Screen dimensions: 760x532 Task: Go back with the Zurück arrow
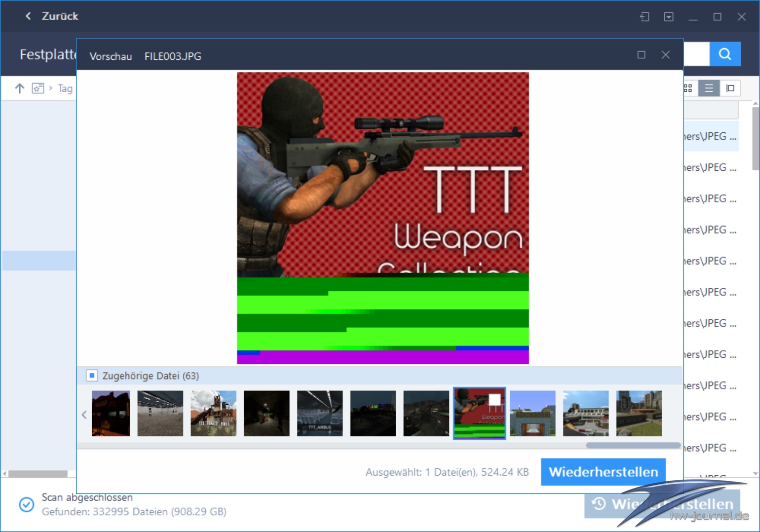[28, 16]
